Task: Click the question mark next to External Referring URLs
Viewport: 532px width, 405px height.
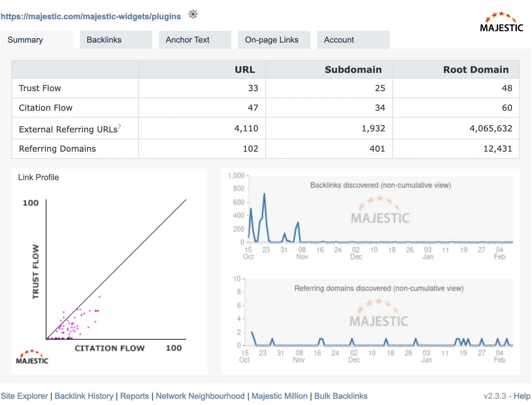Action: point(119,127)
